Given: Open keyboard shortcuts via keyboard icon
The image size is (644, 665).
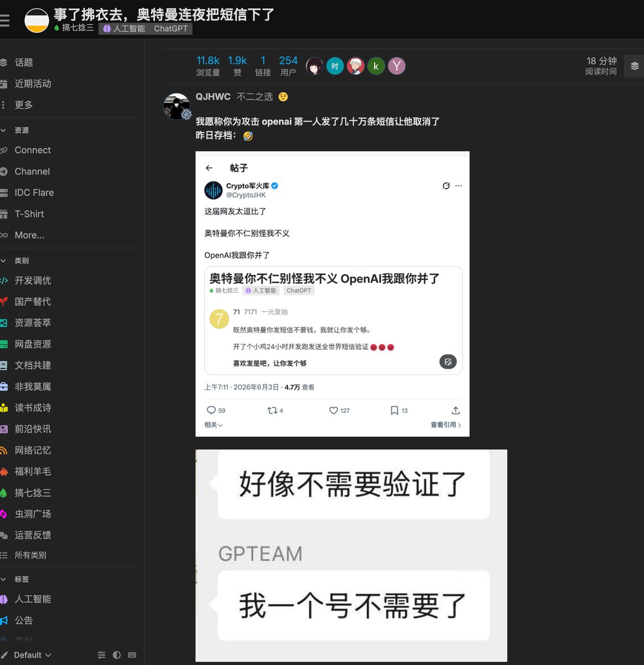Looking at the screenshot, I should click(x=132, y=655).
